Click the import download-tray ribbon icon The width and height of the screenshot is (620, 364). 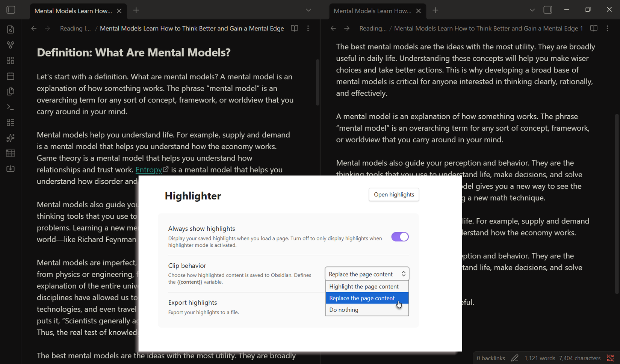tap(11, 169)
